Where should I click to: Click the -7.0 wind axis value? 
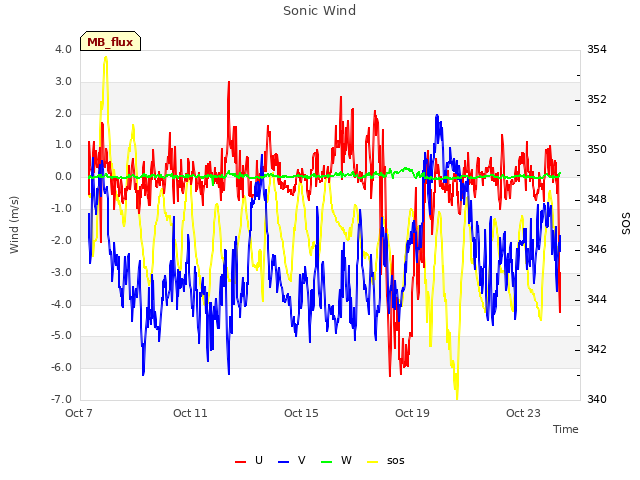61,399
